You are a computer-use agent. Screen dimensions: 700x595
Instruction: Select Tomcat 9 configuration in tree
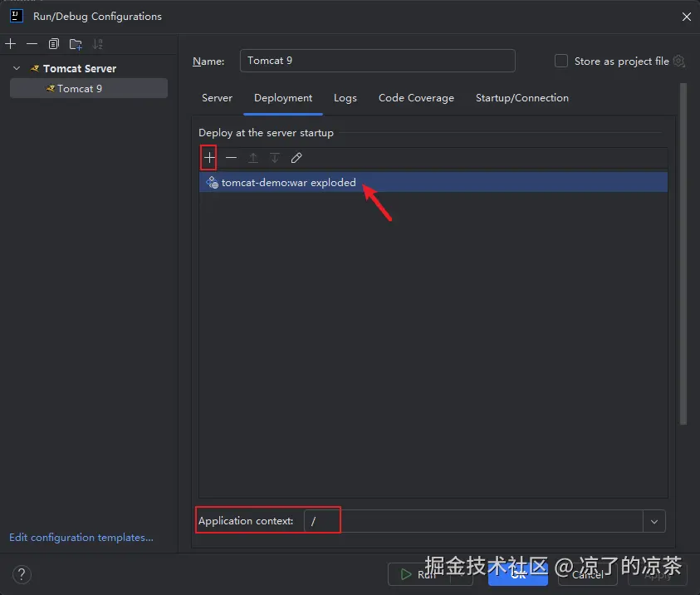(89, 88)
